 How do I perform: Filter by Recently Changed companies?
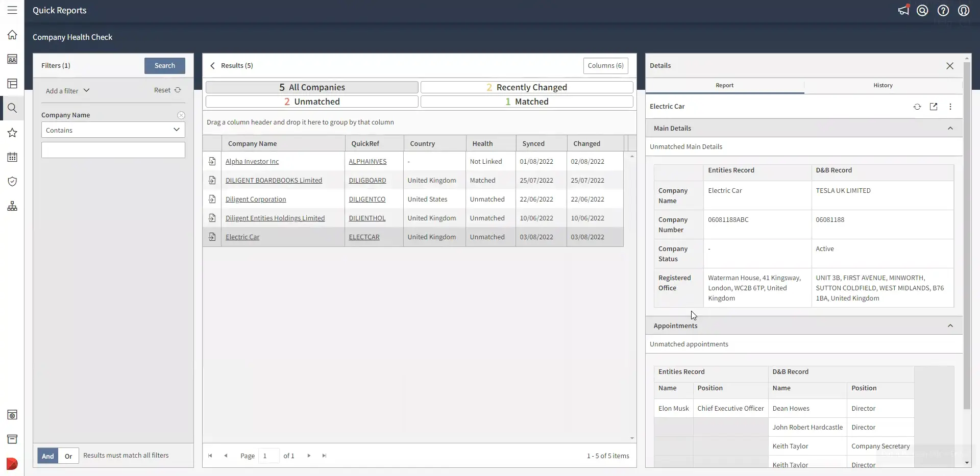(x=527, y=87)
